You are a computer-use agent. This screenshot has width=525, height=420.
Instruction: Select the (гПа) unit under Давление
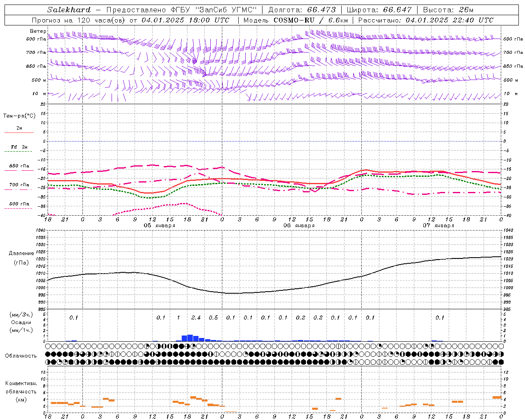tap(21, 262)
